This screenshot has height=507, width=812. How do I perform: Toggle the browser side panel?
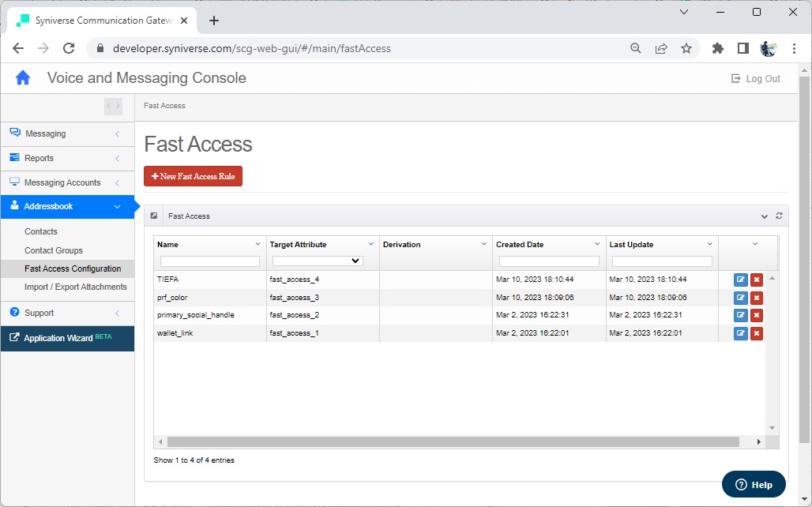point(743,48)
